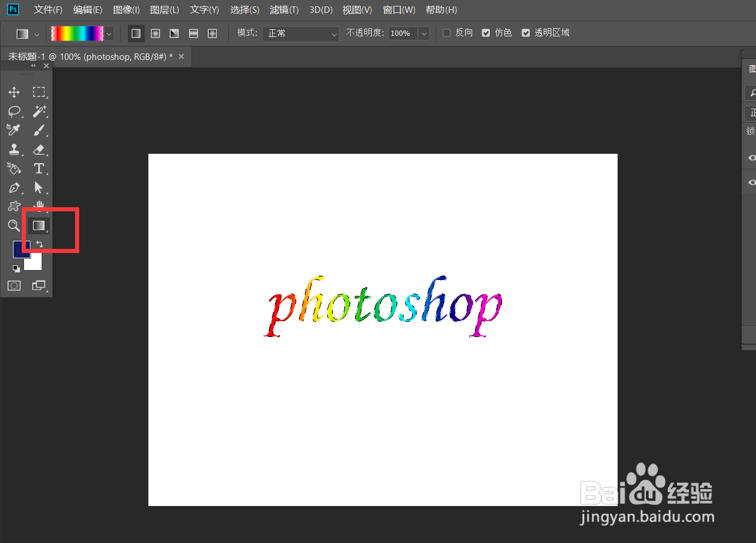Viewport: 756px width, 543px height.
Task: Click the rainbow photoshop text on canvas
Action: point(384,306)
